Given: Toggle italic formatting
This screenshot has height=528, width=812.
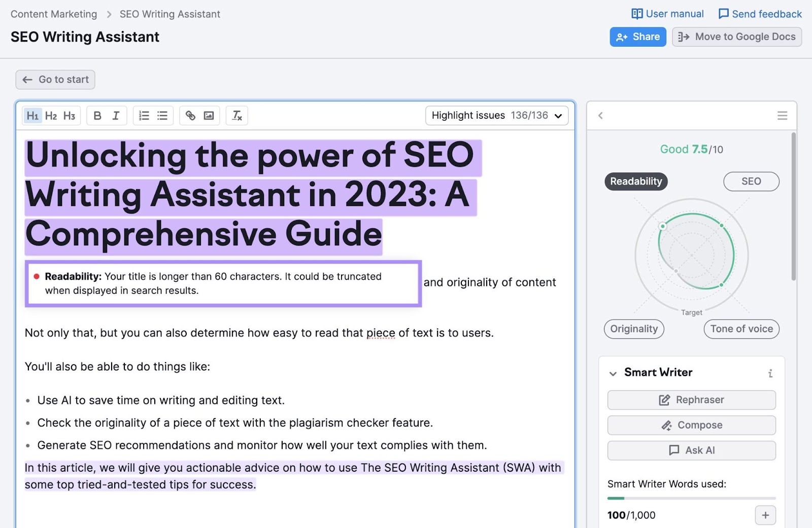Looking at the screenshot, I should pos(116,116).
